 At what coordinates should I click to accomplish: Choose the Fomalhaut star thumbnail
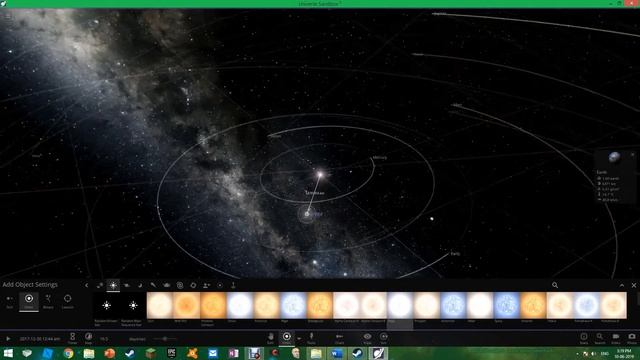pyautogui.click(x=586, y=305)
